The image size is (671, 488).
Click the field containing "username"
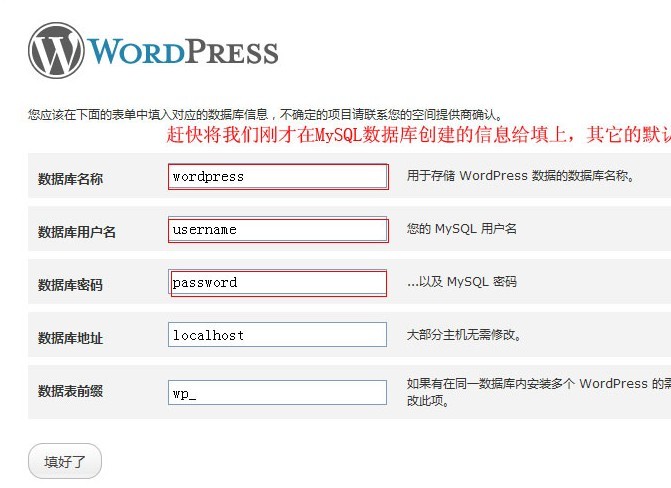click(x=278, y=229)
